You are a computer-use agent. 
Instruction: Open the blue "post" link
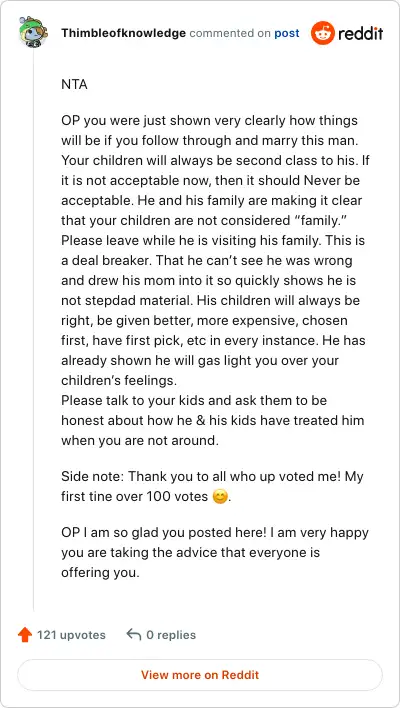click(x=287, y=33)
